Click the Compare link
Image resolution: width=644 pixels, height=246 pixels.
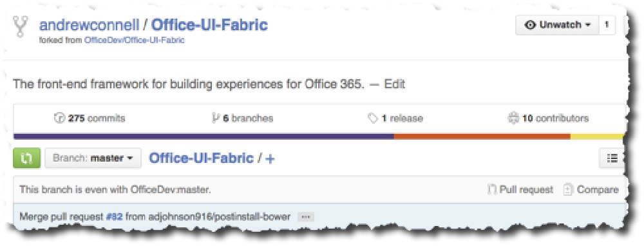(x=591, y=190)
